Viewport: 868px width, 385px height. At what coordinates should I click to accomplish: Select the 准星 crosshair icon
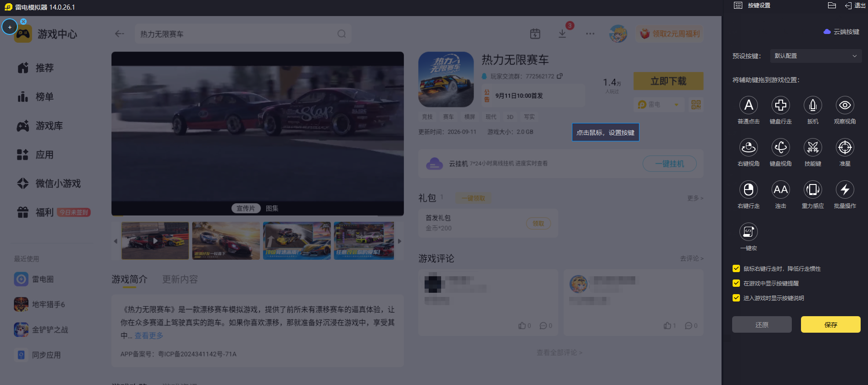(845, 147)
